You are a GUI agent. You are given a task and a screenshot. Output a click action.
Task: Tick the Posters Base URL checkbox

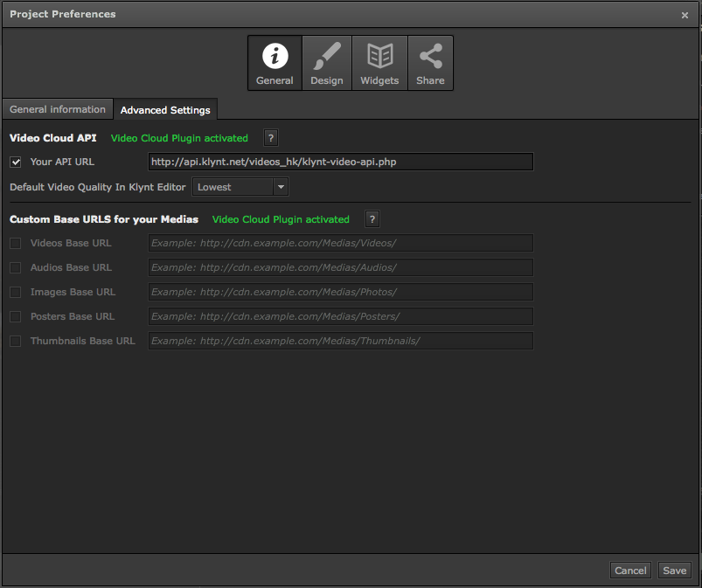(16, 316)
